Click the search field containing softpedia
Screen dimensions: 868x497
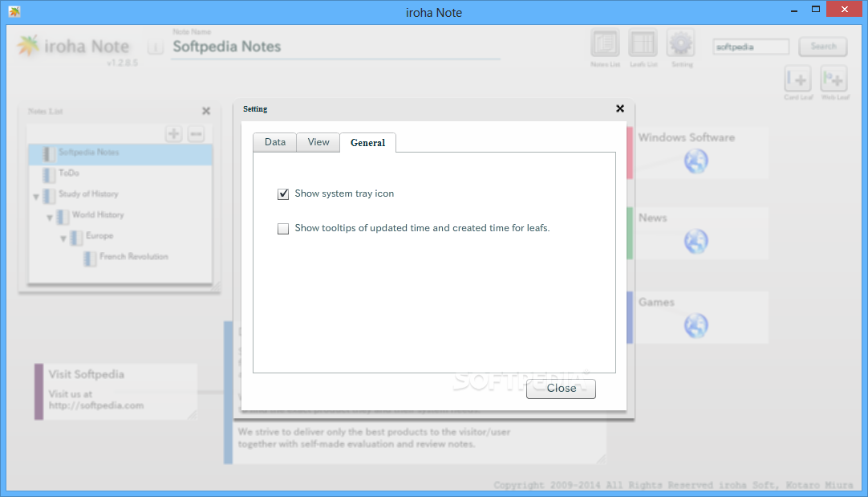tap(751, 47)
